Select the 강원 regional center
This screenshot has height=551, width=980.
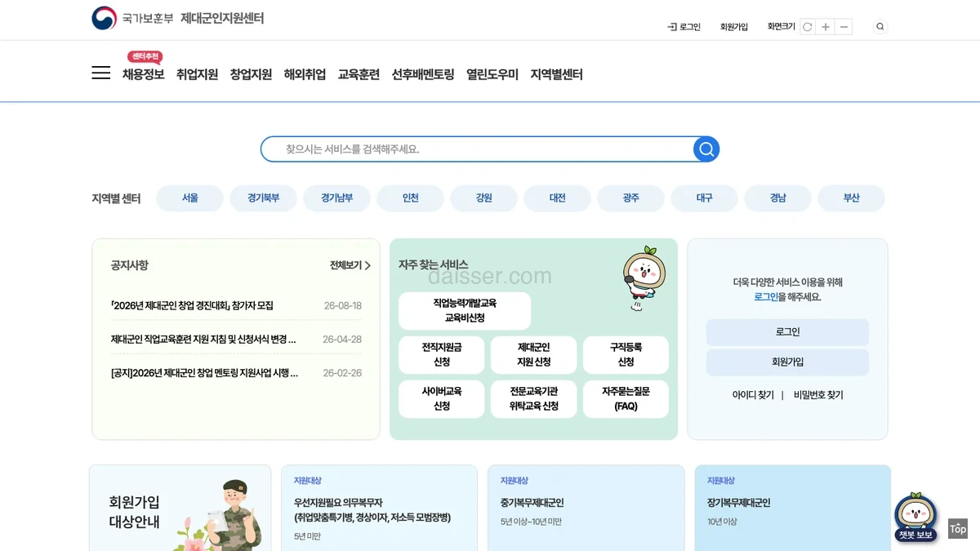[x=484, y=198]
